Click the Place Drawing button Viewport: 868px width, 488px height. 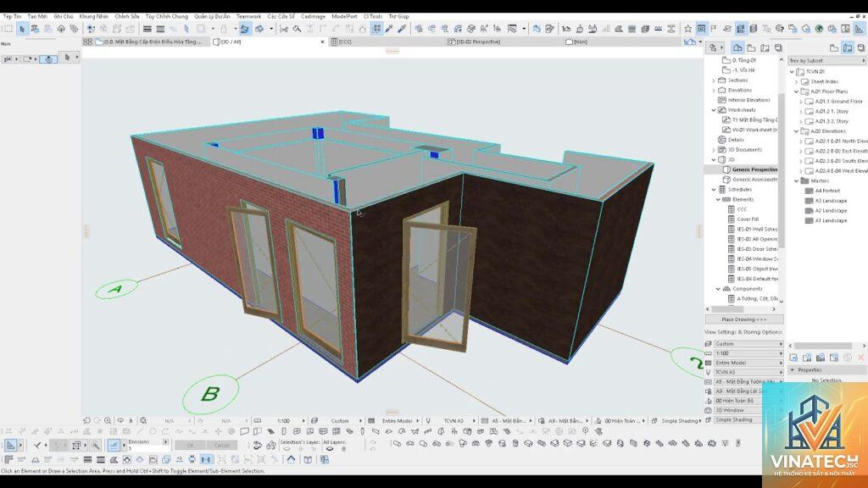(x=744, y=319)
